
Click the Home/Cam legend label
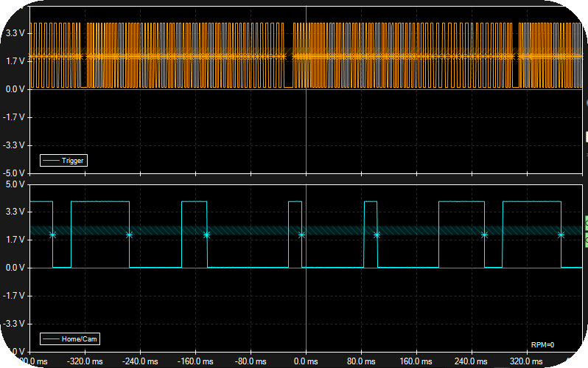(80, 339)
